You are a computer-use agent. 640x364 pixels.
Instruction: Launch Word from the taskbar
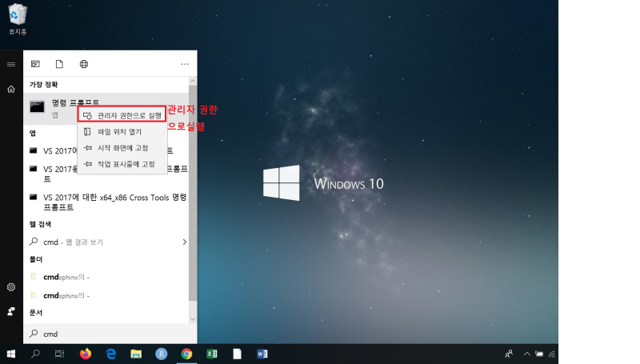[x=262, y=354]
